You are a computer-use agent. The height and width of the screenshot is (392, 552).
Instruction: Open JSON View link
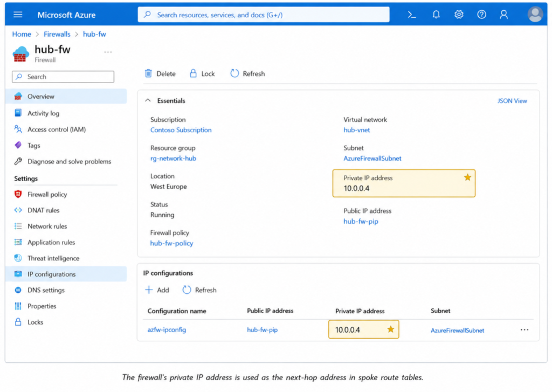[x=512, y=101]
